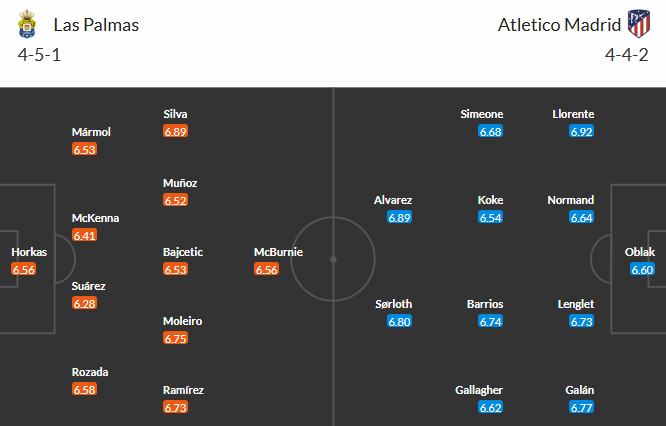Open the Atletico Madrid team link
The width and height of the screenshot is (666, 426).
558,25
